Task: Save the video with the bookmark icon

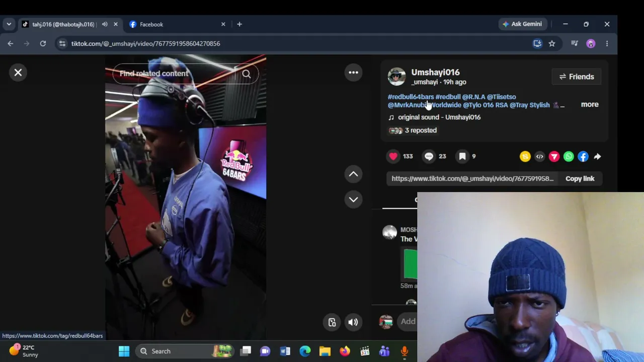Action: (462, 156)
